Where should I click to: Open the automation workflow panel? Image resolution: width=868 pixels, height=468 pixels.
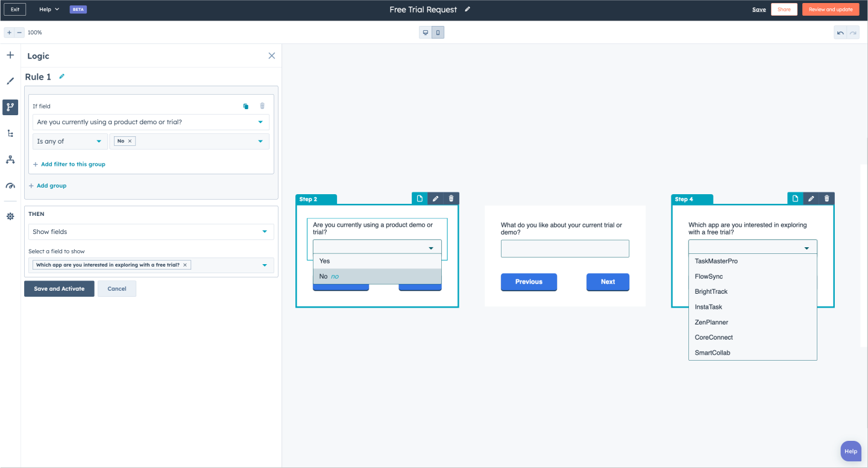pos(10,159)
